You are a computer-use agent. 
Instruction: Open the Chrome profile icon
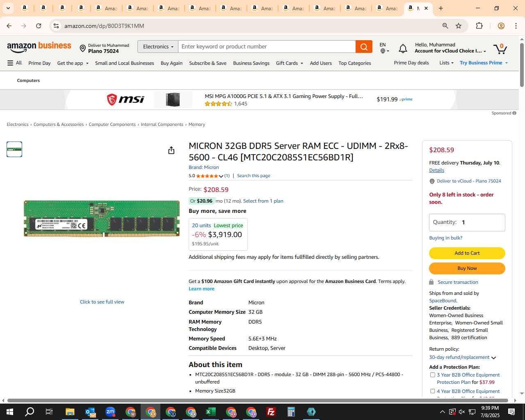pos(501,26)
